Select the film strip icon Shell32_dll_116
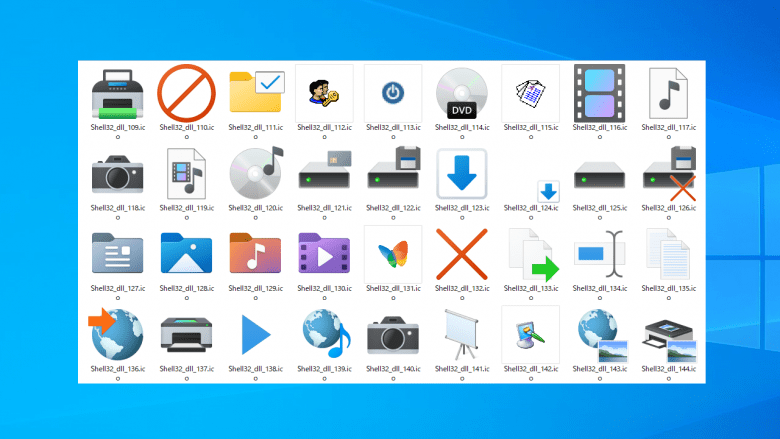The image size is (780, 439). click(599, 93)
